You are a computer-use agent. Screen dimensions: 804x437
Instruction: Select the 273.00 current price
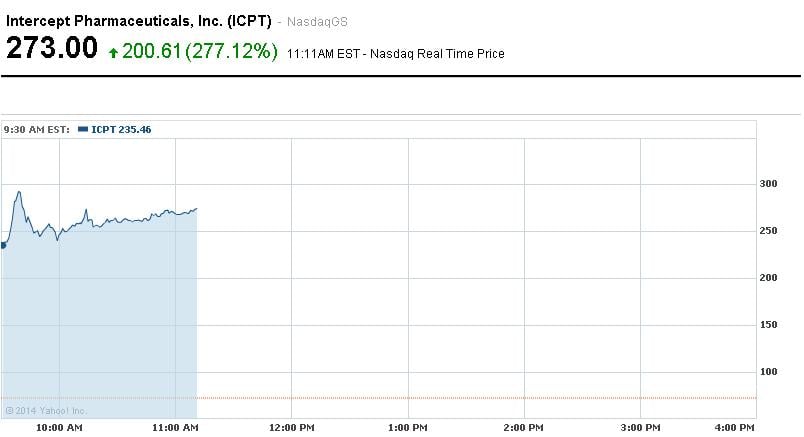[x=52, y=49]
